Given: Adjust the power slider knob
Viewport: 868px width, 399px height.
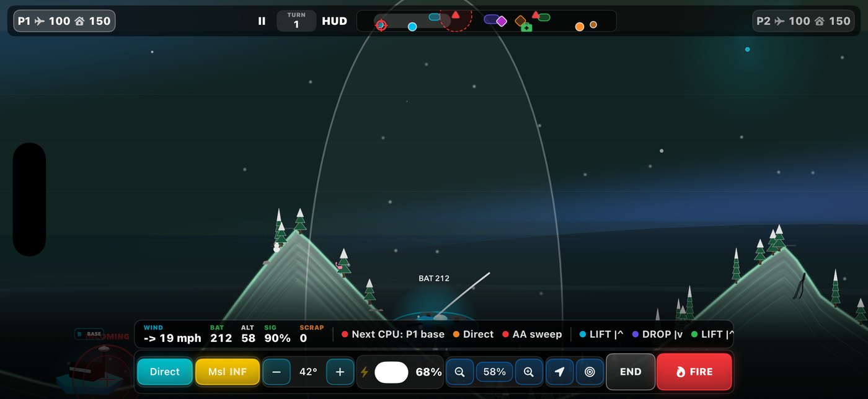Looking at the screenshot, I should [391, 372].
